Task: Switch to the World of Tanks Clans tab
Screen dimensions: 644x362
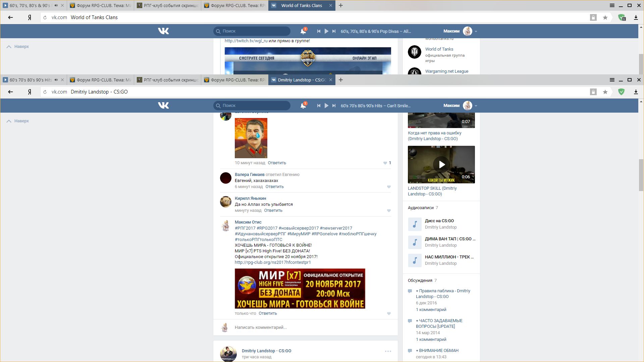Action: [x=301, y=5]
